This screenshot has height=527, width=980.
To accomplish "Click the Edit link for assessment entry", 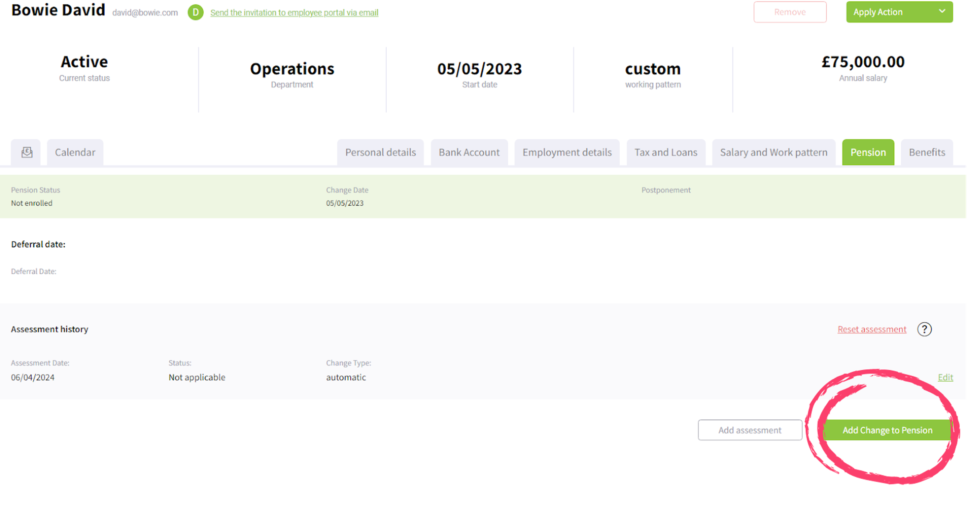I will [x=946, y=377].
